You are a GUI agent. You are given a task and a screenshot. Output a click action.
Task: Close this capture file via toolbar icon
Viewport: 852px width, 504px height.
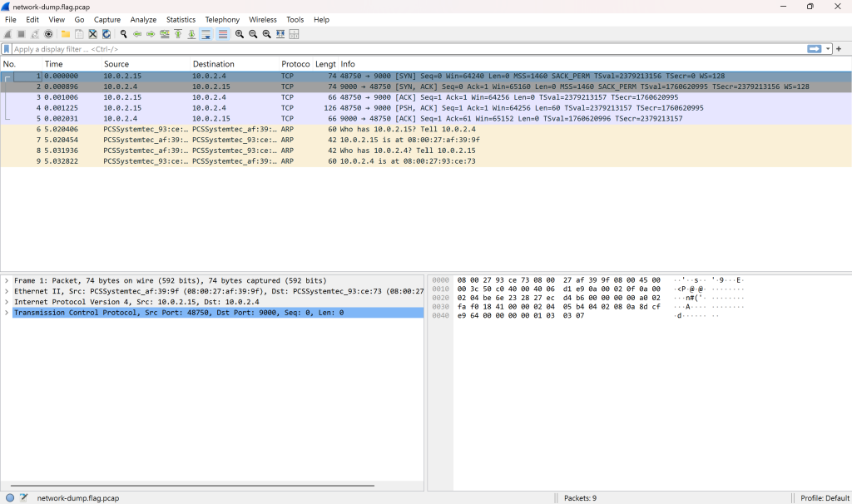pyautogui.click(x=93, y=34)
